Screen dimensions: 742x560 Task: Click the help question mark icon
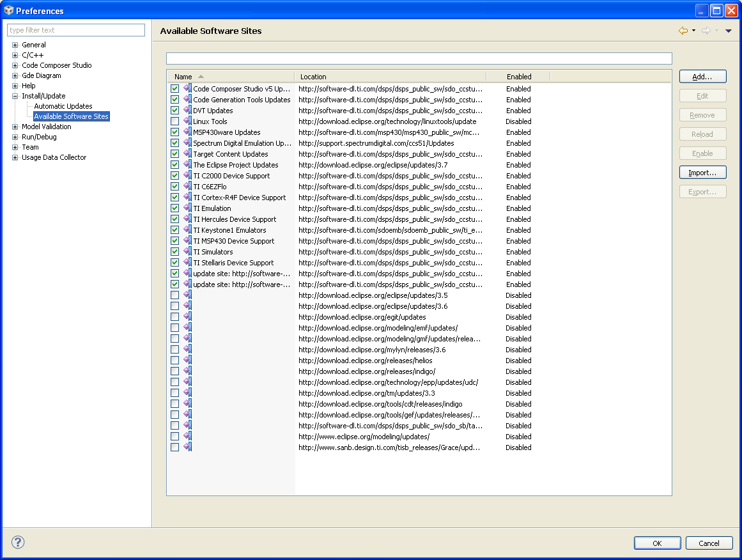[x=17, y=542]
